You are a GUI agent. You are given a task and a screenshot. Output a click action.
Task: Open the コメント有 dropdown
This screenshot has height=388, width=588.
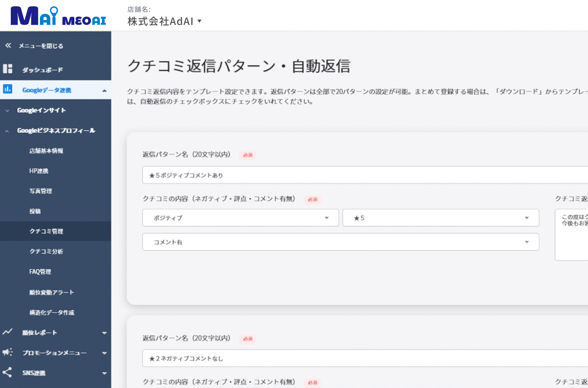click(341, 242)
